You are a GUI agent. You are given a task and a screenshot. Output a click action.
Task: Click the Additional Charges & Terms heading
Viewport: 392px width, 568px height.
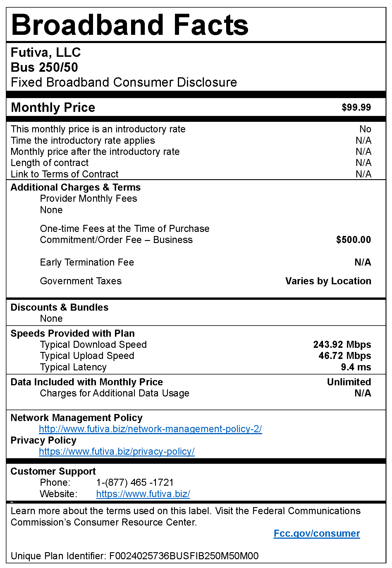(x=76, y=187)
